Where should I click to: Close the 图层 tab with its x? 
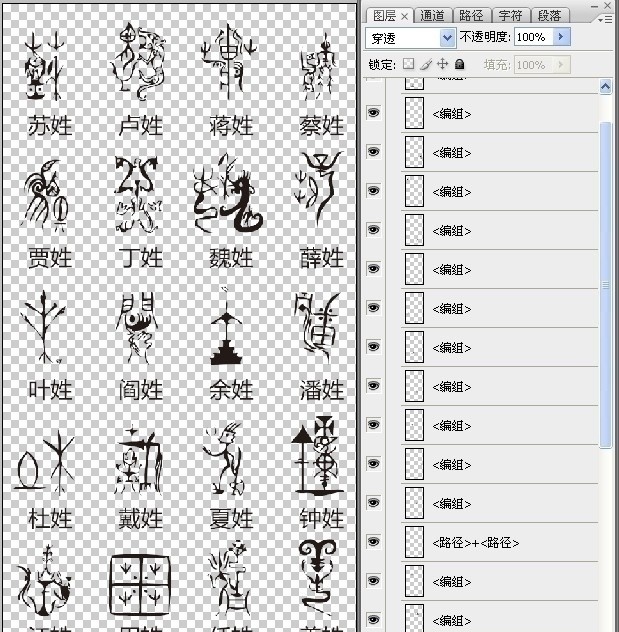405,17
